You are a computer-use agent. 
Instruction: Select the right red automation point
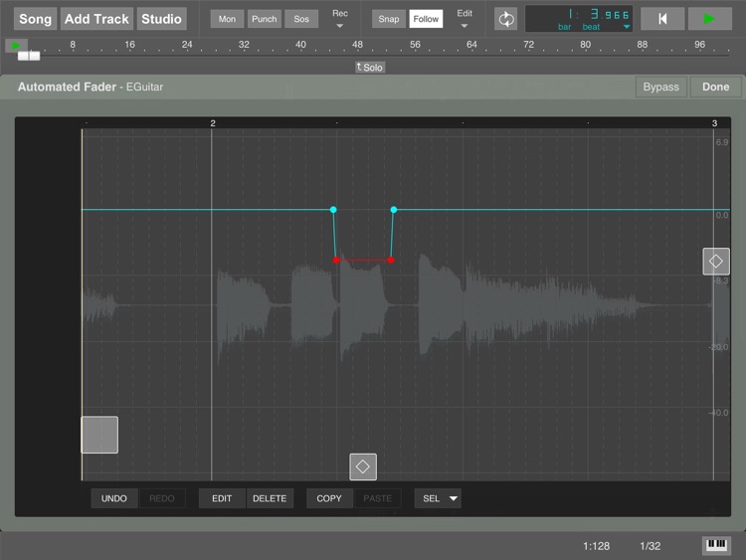point(391,260)
